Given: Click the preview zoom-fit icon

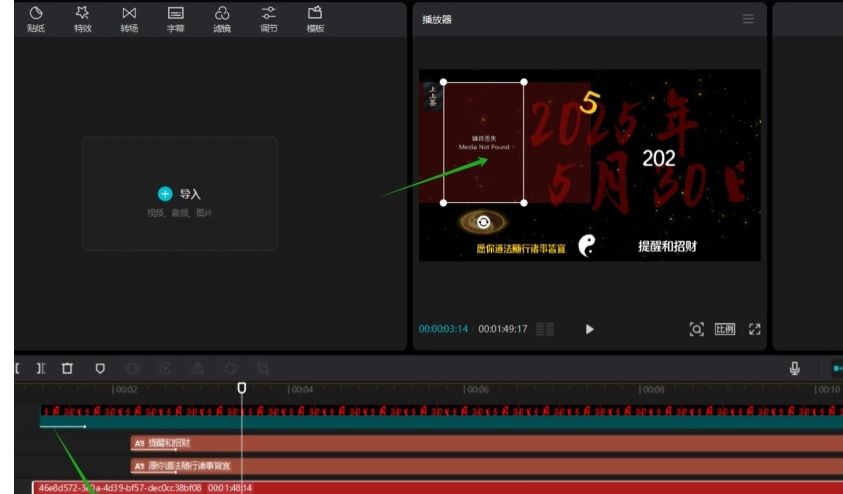Looking at the screenshot, I should tap(696, 329).
